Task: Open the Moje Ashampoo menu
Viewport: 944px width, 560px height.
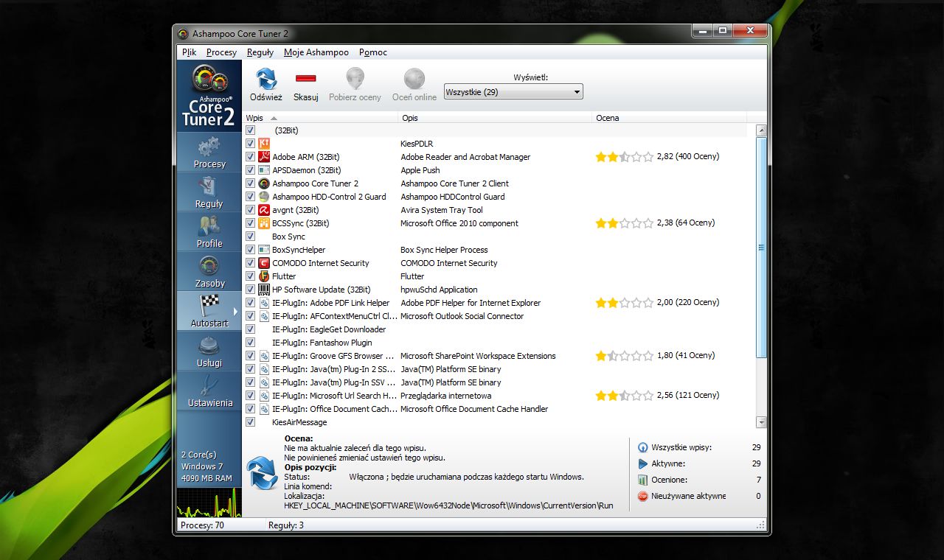Action: pyautogui.click(x=316, y=52)
